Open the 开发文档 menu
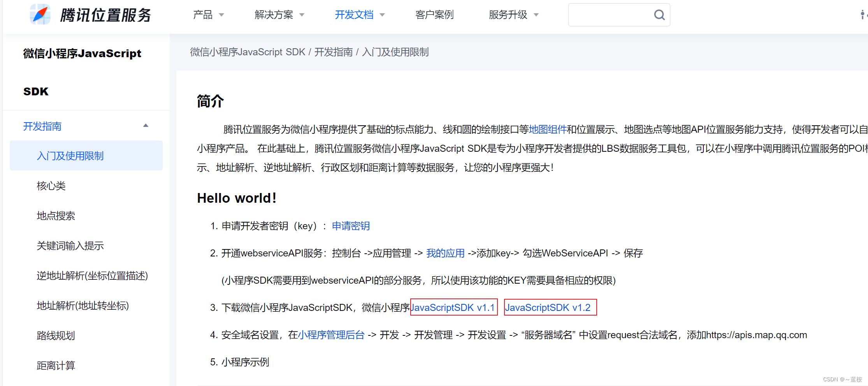Screen dimensions: 868x386 point(354,15)
